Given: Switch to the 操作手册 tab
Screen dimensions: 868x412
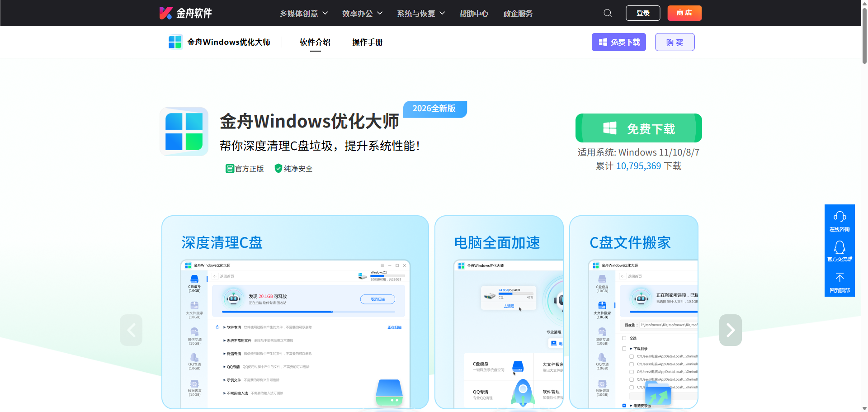Looking at the screenshot, I should pyautogui.click(x=367, y=42).
